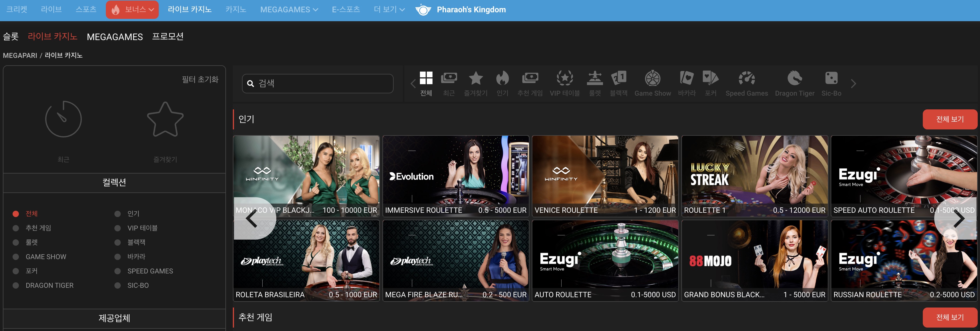
Task: Select the 전체 grid category icon
Action: (426, 78)
